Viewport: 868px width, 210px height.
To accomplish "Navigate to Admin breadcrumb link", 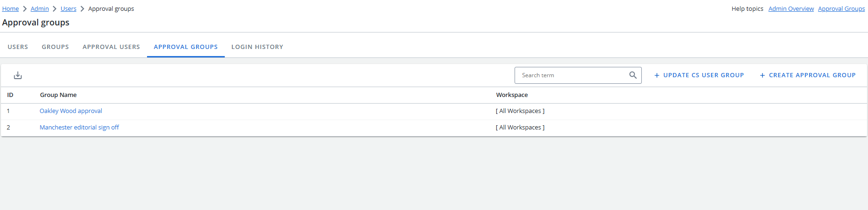I will coord(40,9).
